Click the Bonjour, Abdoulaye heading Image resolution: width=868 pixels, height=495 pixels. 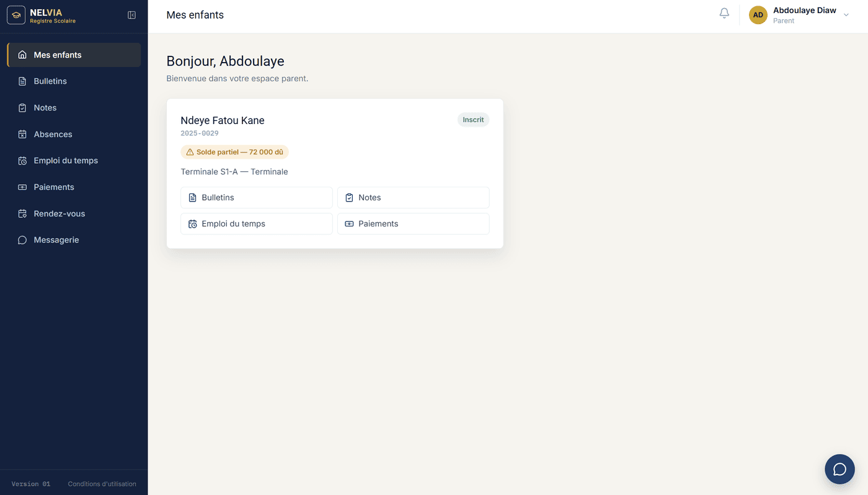click(226, 61)
